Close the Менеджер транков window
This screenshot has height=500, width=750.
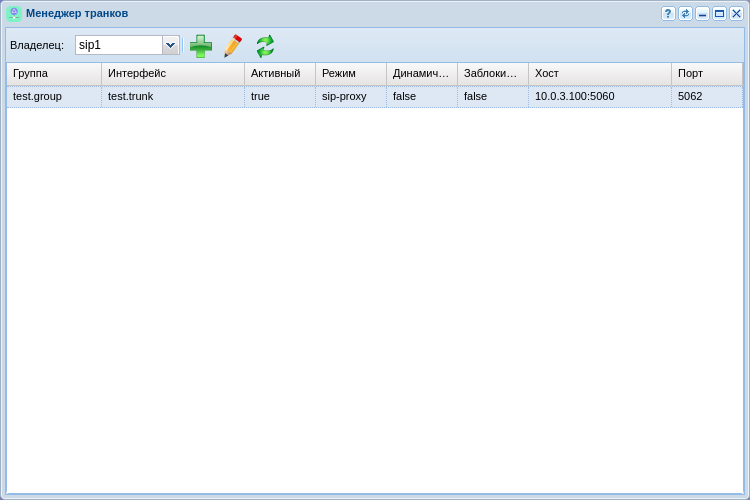(x=736, y=13)
